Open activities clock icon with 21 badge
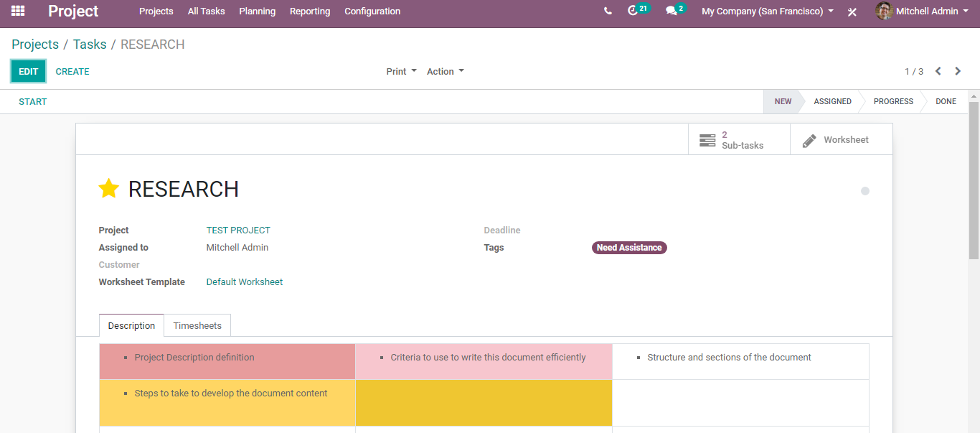Image resolution: width=980 pixels, height=433 pixels. point(638,10)
